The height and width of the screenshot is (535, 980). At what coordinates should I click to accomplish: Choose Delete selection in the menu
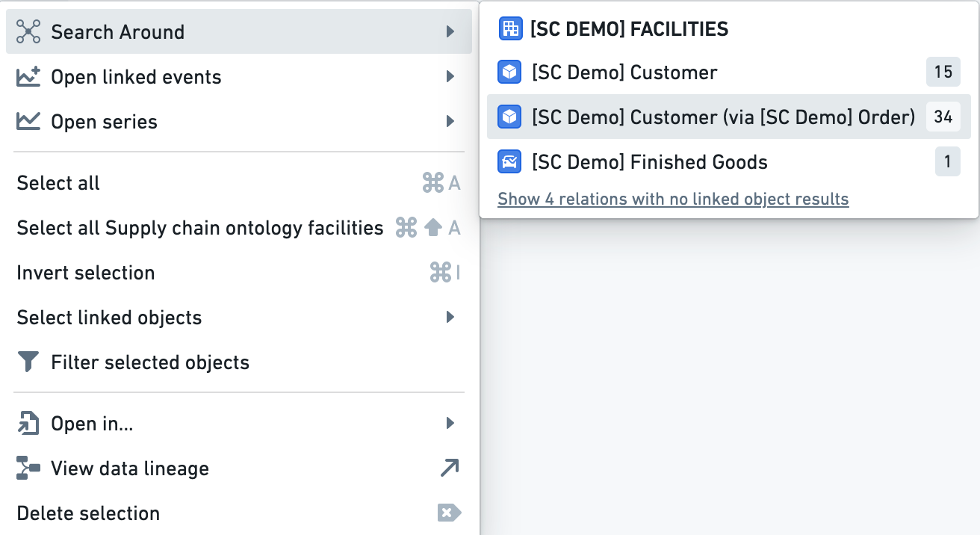(x=239, y=513)
